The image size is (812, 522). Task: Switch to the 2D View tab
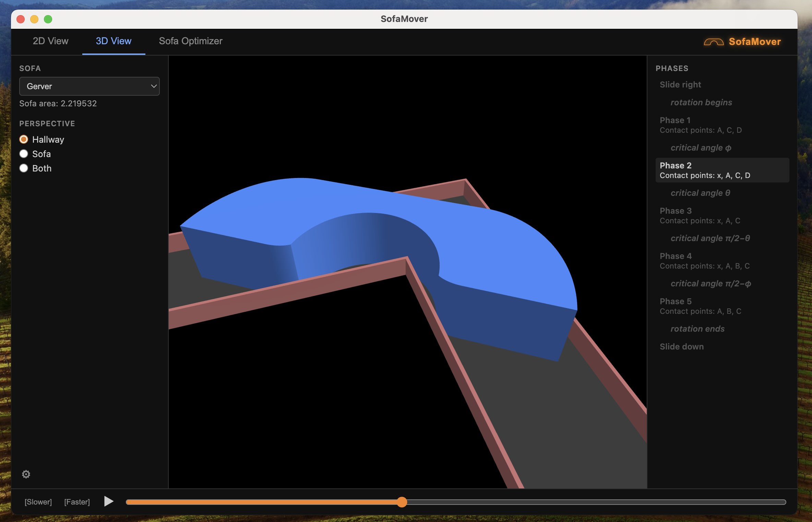click(50, 41)
